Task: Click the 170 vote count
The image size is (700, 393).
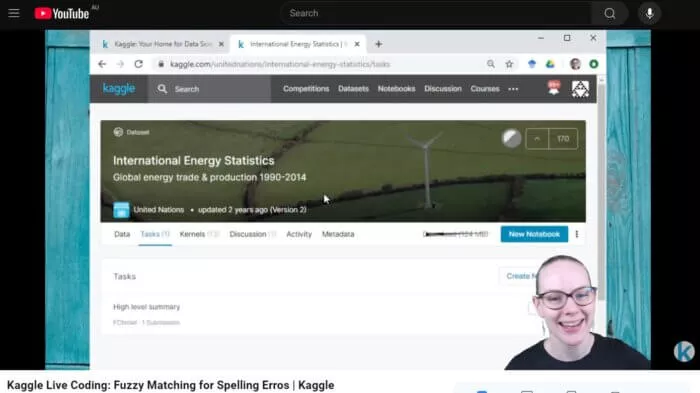Action: [563, 139]
